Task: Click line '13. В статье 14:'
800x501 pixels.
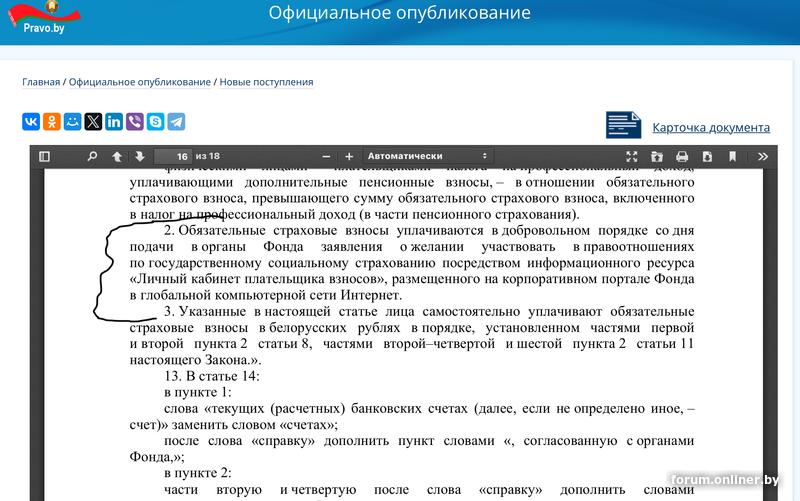Action: (212, 376)
